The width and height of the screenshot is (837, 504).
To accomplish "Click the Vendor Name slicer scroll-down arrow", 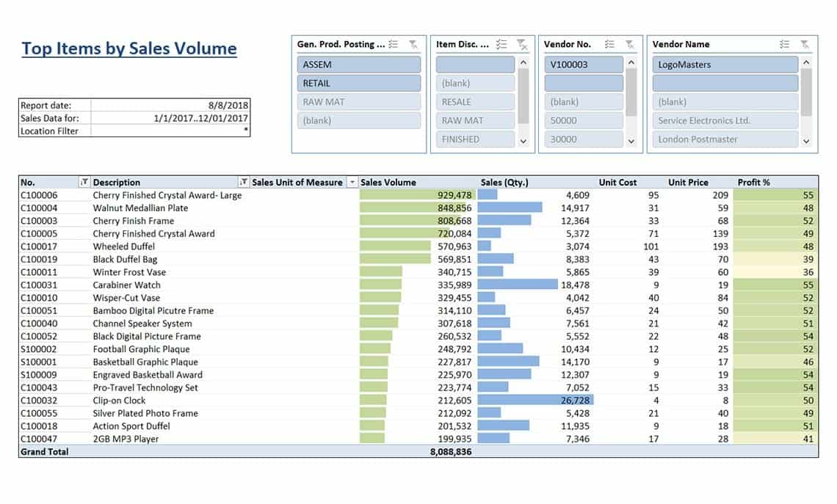I will click(x=806, y=142).
